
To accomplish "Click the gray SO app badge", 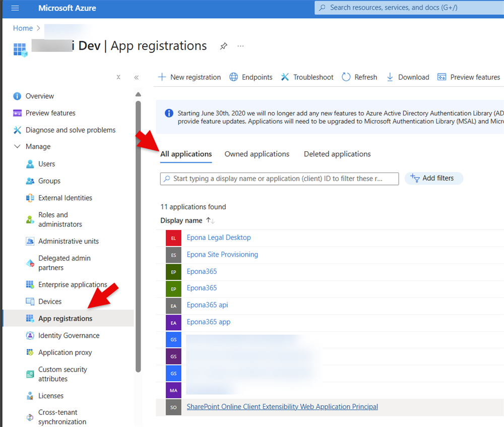I will pyautogui.click(x=173, y=407).
